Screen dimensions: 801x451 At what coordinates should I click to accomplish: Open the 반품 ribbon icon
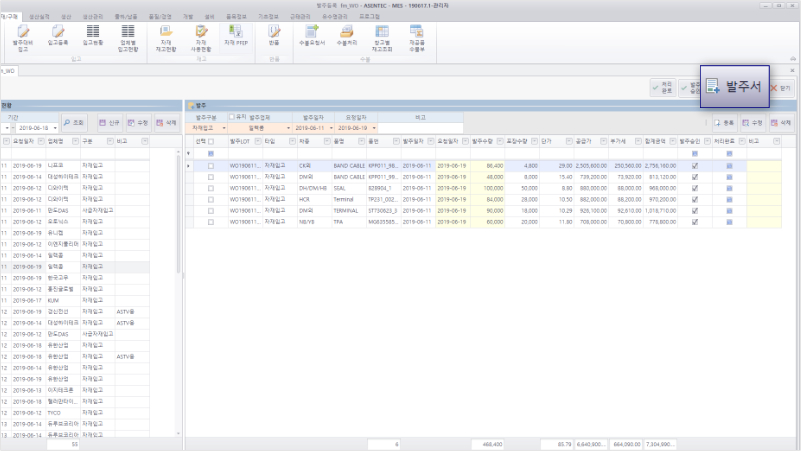[x=274, y=37]
